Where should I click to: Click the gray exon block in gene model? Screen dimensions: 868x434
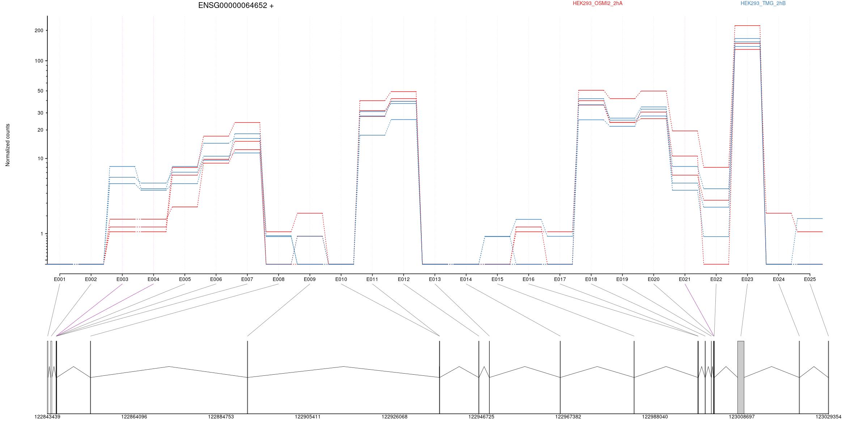tap(741, 377)
